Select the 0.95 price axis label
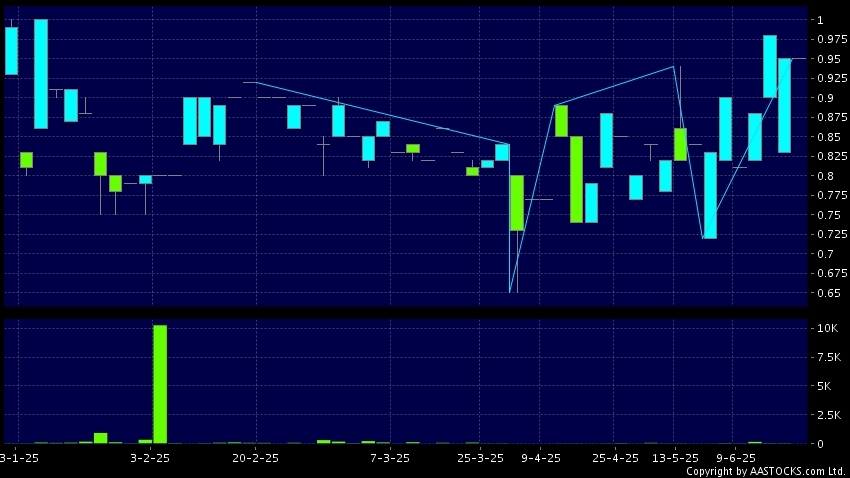This screenshot has width=850, height=478. [x=829, y=59]
